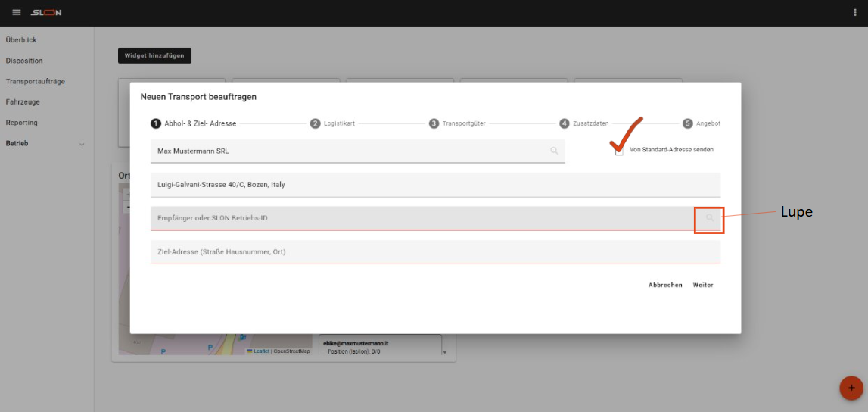
Task: Open the three-dot options menu
Action: click(x=855, y=13)
